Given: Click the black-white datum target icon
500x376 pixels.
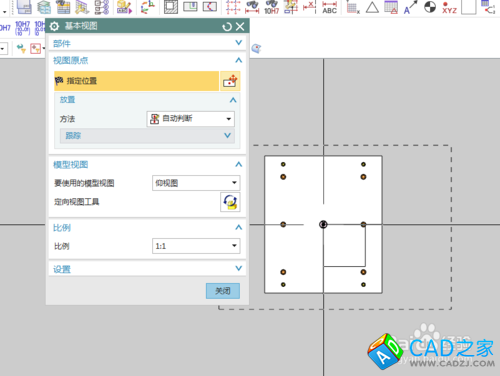Looking at the screenshot, I should tap(430, 7).
